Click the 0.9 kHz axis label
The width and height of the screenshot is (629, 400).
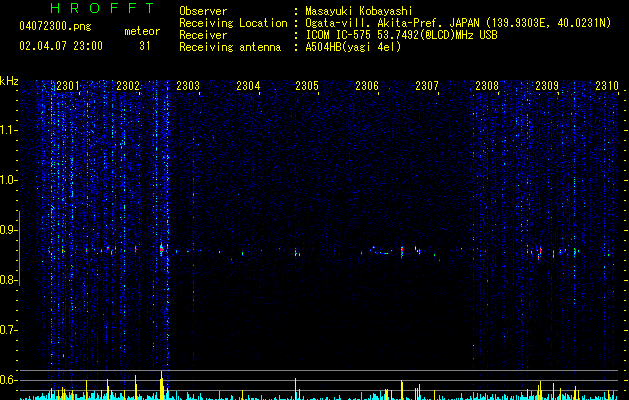(8, 230)
